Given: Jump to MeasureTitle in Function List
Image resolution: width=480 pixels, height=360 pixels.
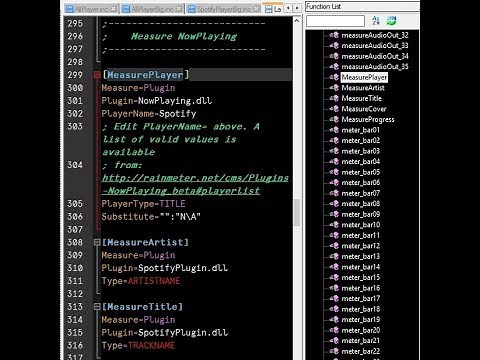Looking at the screenshot, I should pos(361,98).
